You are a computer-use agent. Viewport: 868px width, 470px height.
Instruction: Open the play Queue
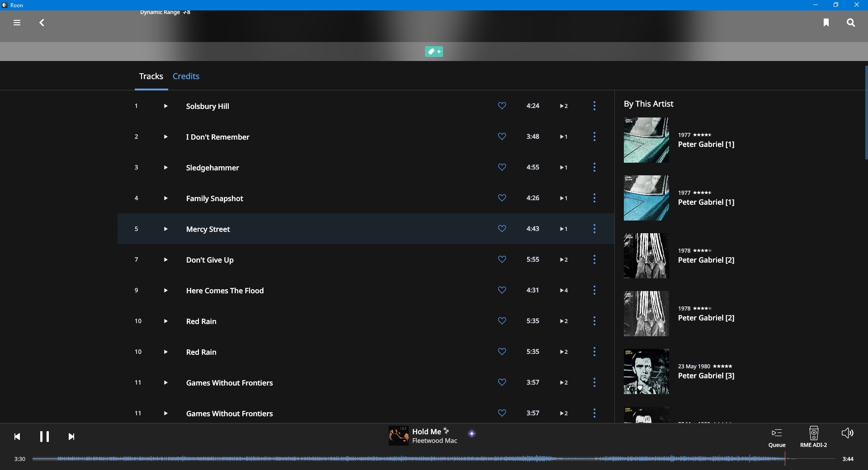point(777,438)
